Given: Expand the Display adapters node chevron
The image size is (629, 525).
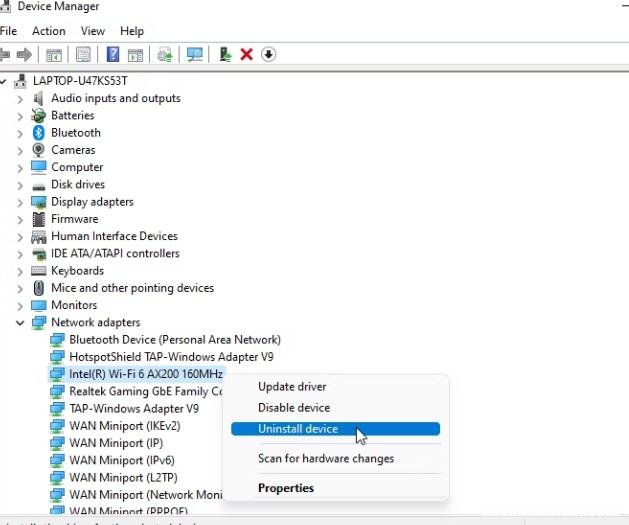Looking at the screenshot, I should click(20, 203).
